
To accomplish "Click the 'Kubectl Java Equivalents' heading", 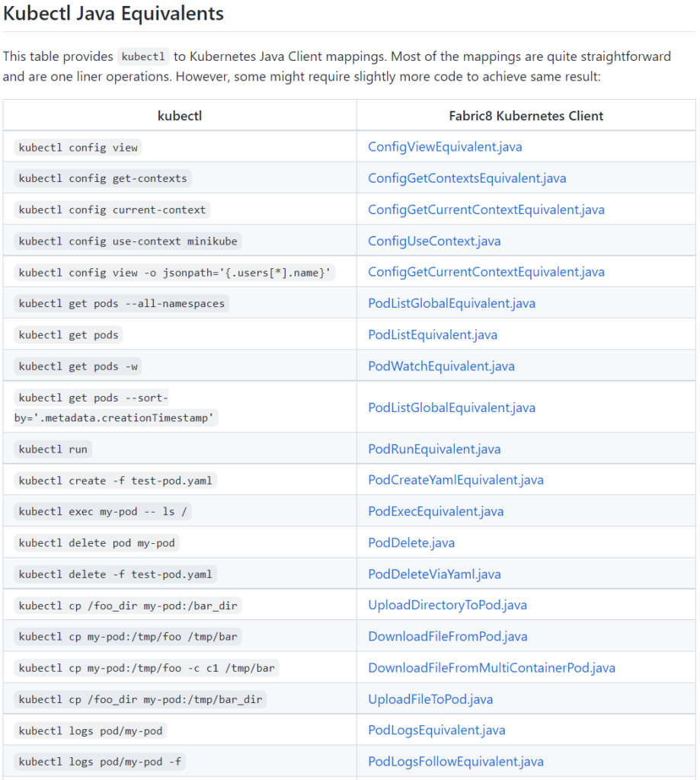I will pyautogui.click(x=113, y=14).
